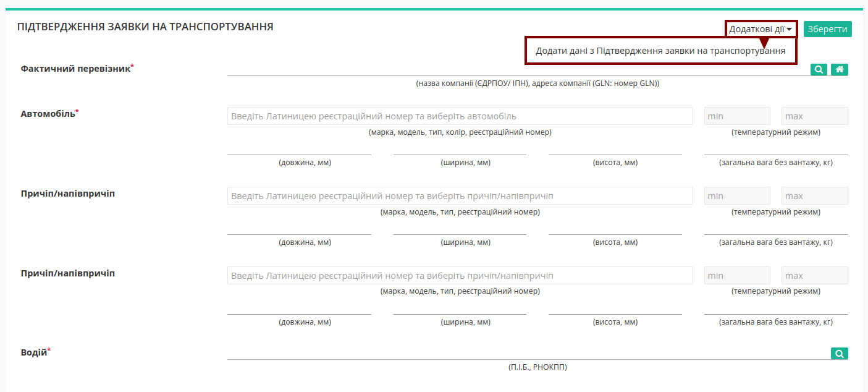Click second Причіп/напівпричіп ширина field

pos(460,307)
